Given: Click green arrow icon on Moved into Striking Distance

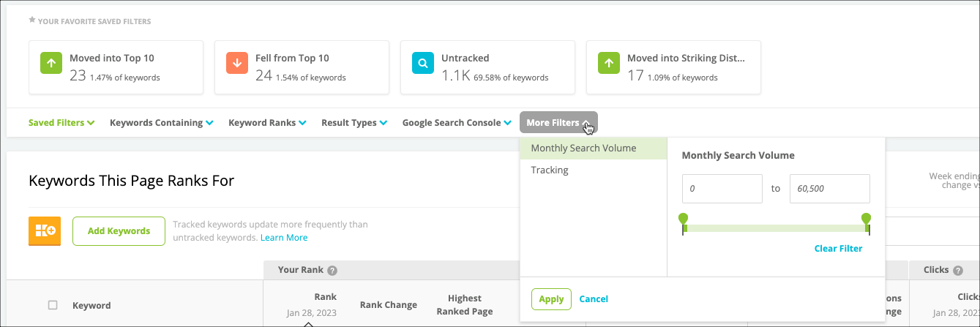Looking at the screenshot, I should click(x=609, y=64).
